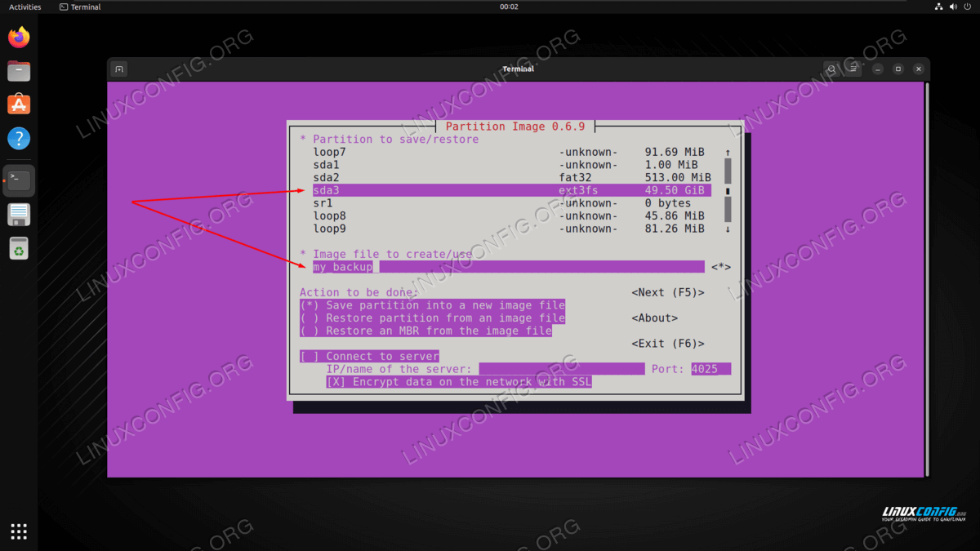980x551 pixels.
Task: Click the Terminal icon in dock
Action: pos(19,180)
